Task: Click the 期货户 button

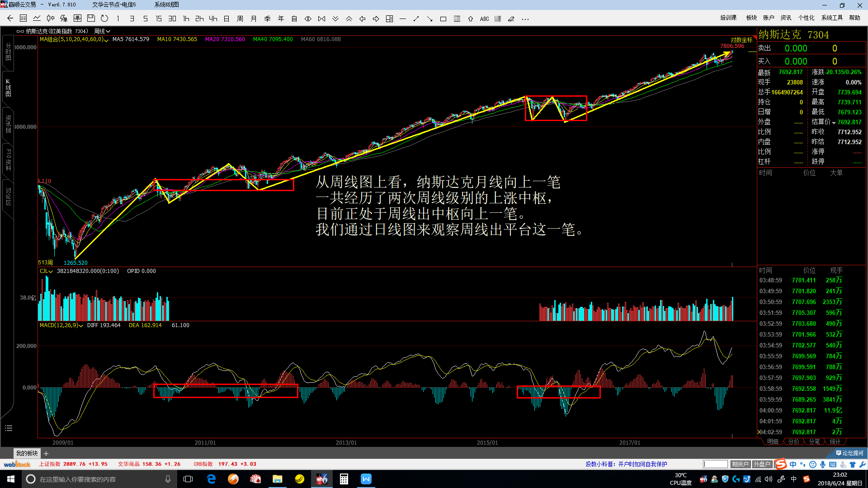Action: [x=740, y=464]
